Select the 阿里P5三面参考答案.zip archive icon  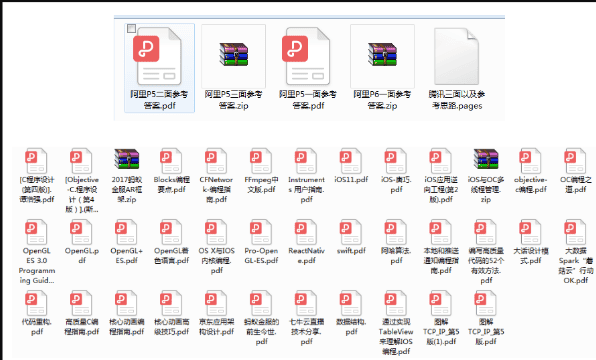click(233, 54)
